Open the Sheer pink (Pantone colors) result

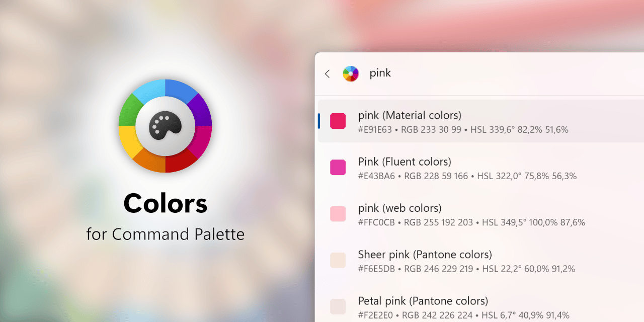click(x=481, y=260)
